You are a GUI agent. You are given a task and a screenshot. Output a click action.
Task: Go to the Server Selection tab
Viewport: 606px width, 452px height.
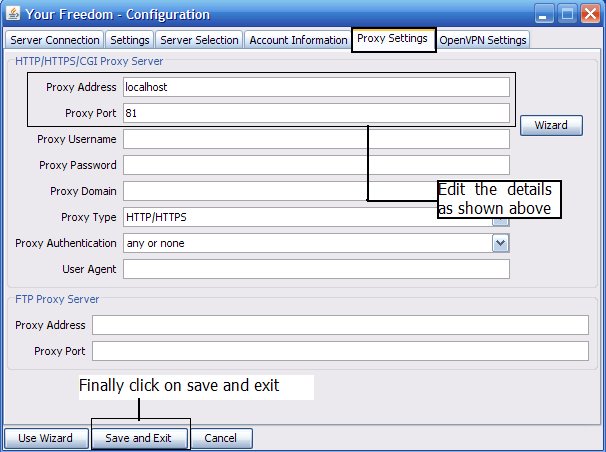tap(199, 40)
